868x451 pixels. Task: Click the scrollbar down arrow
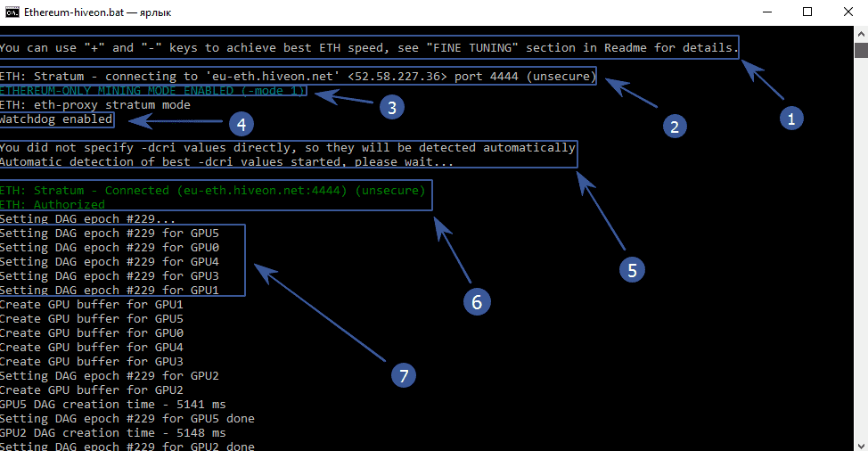tap(861, 445)
